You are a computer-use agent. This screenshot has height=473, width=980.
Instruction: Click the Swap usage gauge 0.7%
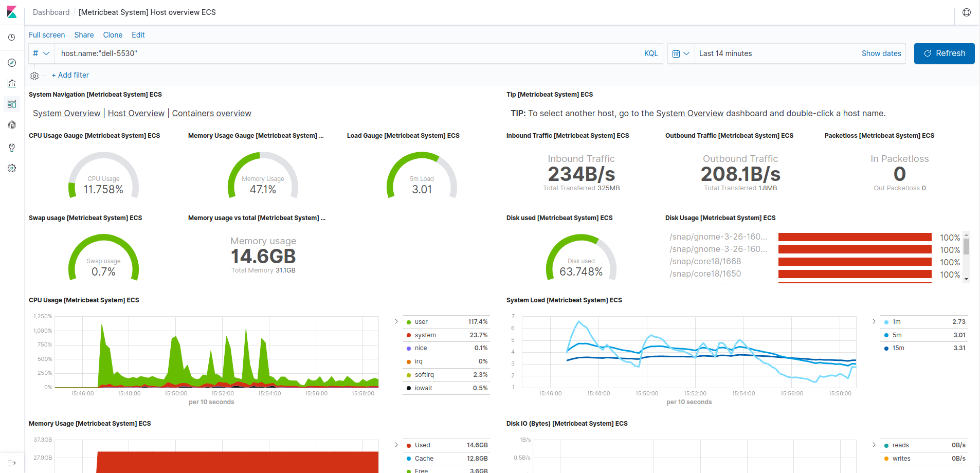pyautogui.click(x=103, y=272)
